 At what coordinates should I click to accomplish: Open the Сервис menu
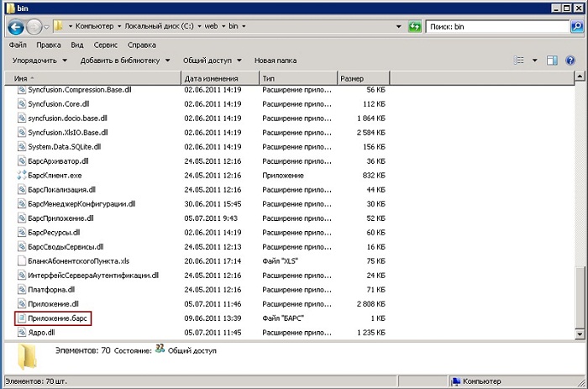point(106,45)
